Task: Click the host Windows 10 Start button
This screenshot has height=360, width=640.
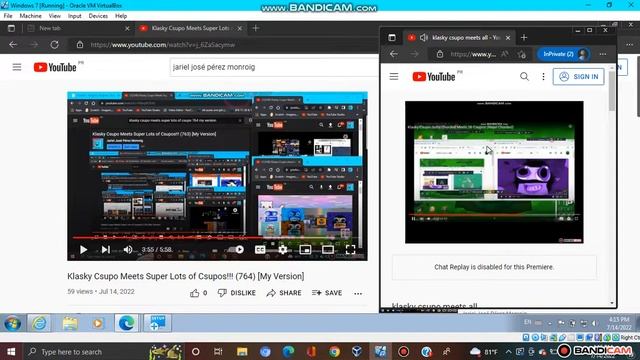Action: 11,352
